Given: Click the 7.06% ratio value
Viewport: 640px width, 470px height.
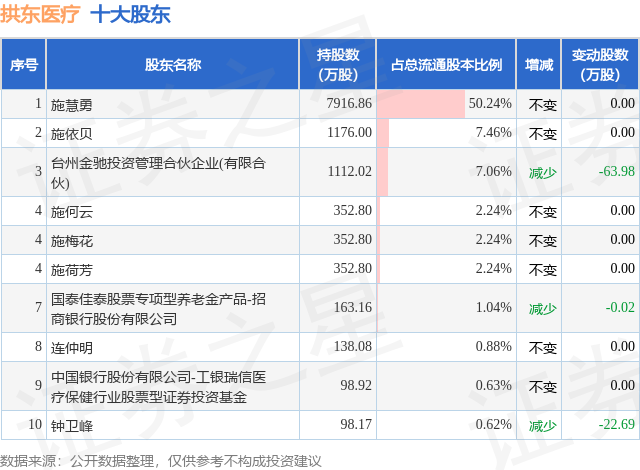Looking at the screenshot, I should [493, 171].
